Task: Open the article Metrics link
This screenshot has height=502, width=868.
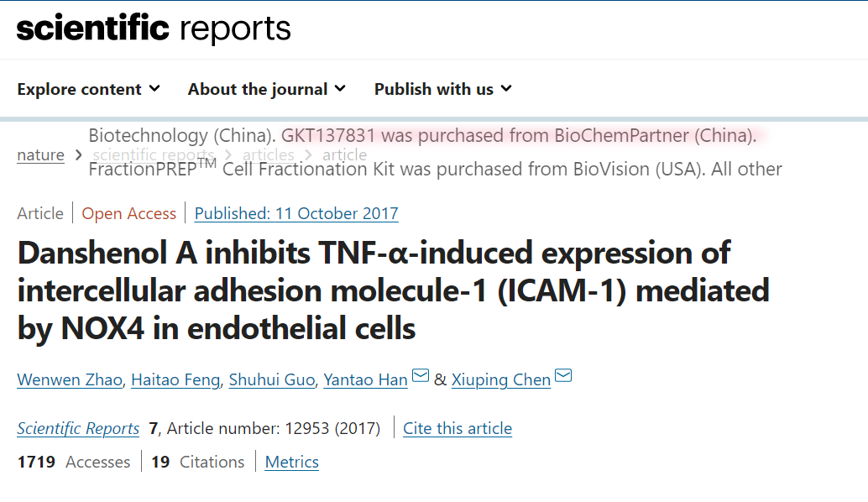Action: [292, 462]
